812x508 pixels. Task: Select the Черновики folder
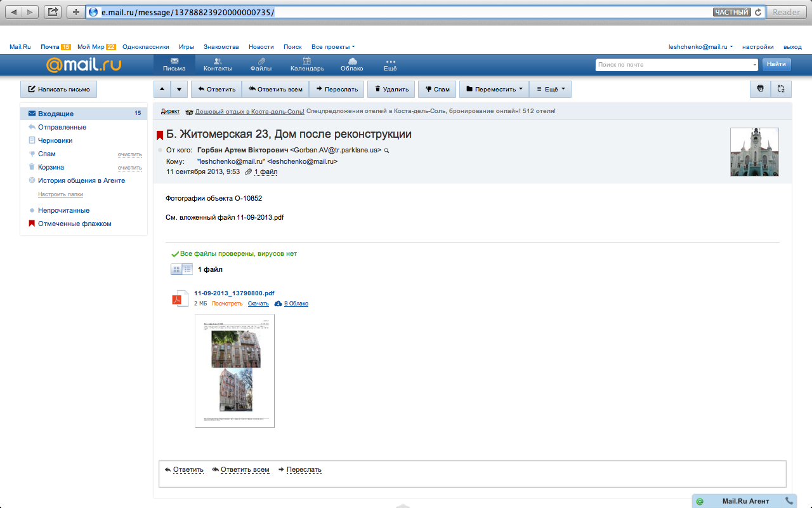(x=55, y=140)
